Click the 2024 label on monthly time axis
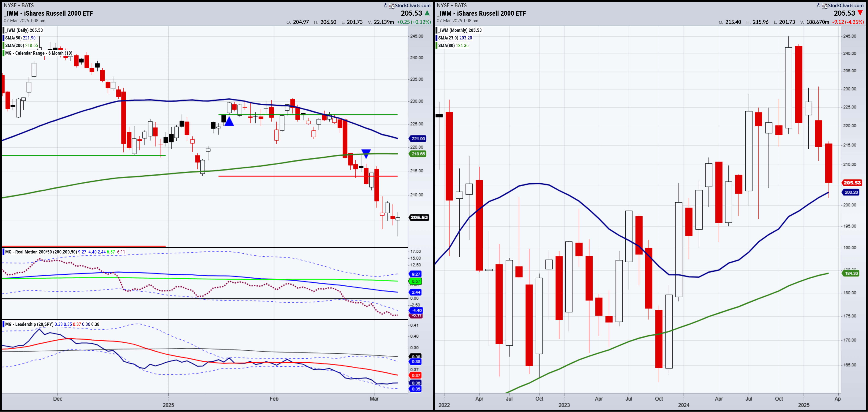The image size is (868, 412). 684,405
